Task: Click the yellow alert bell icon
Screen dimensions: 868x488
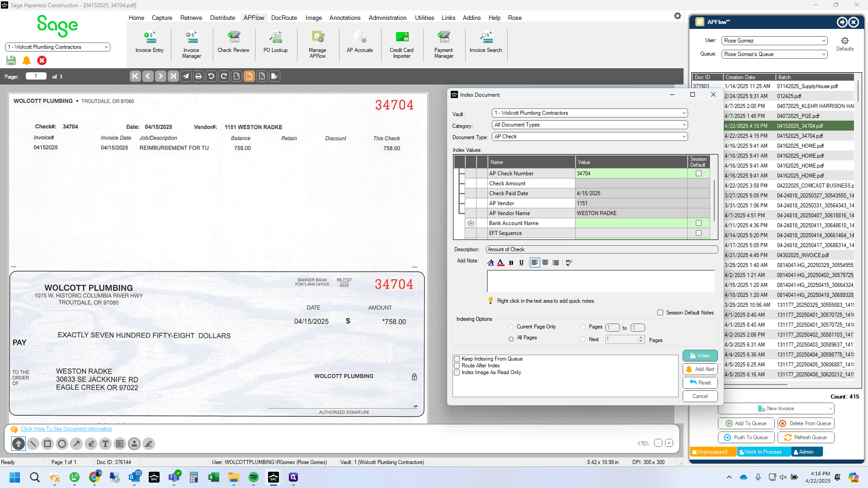Action: pyautogui.click(x=27, y=60)
